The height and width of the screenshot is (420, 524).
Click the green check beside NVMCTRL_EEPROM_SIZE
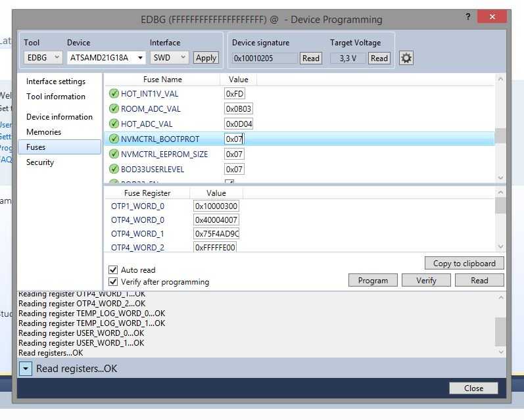coord(114,154)
